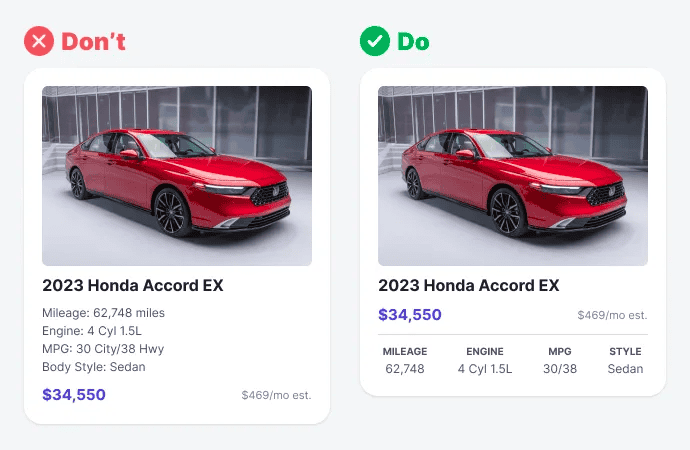Click the green checkmark Do icon
The image size is (690, 450).
pos(375,41)
